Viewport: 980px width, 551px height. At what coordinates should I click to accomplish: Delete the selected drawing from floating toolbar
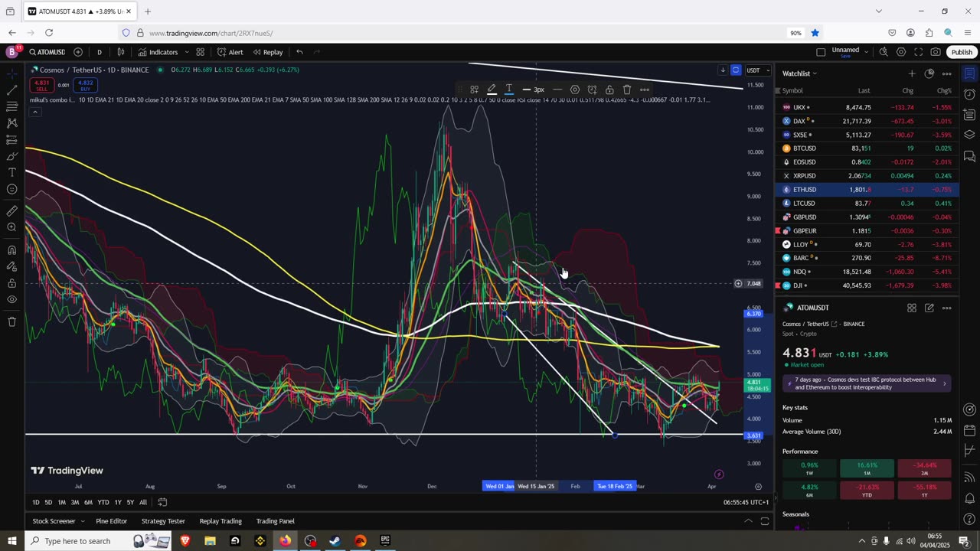tap(627, 90)
